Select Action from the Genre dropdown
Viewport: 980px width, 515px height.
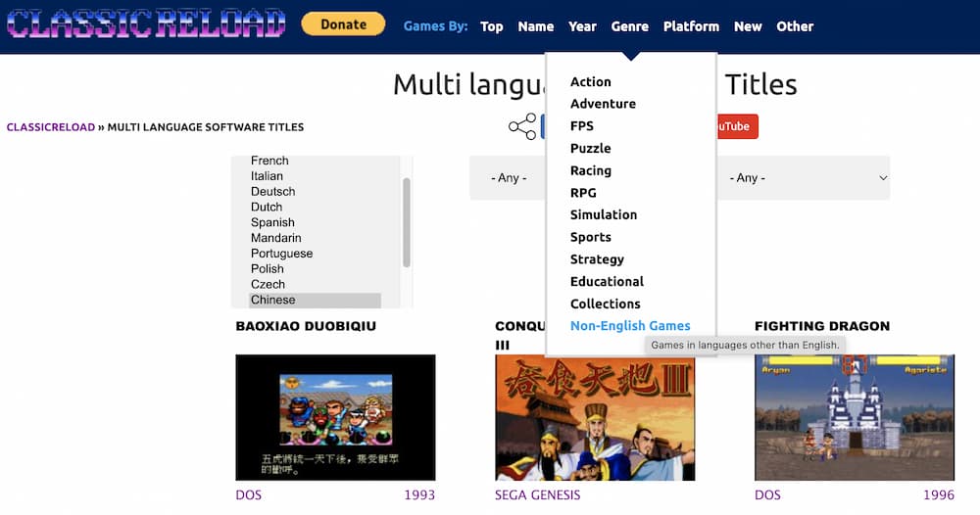591,82
